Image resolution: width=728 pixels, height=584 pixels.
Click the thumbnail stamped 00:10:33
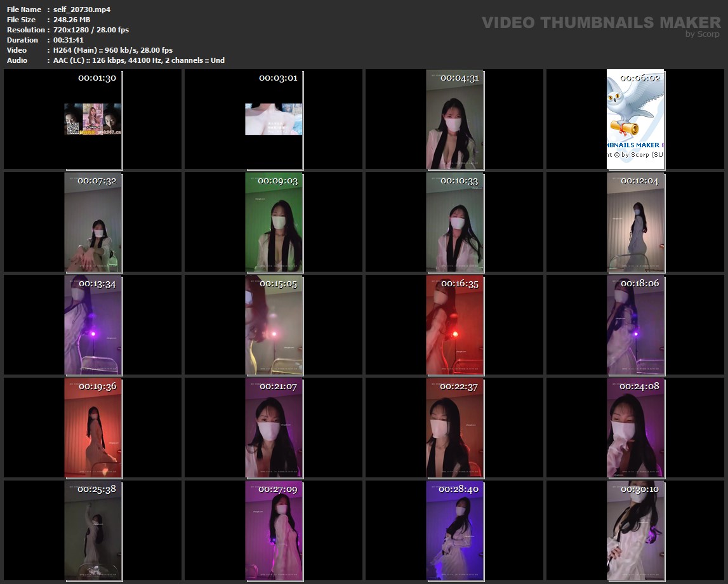pyautogui.click(x=454, y=222)
